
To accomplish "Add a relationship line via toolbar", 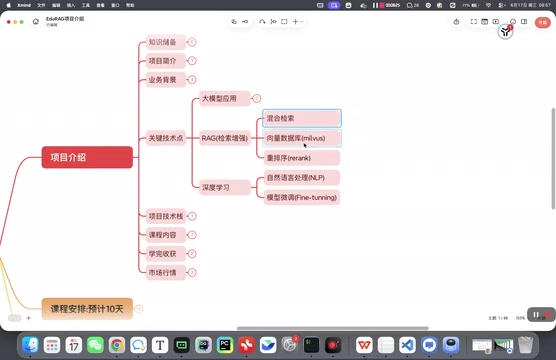I will tap(262, 22).
